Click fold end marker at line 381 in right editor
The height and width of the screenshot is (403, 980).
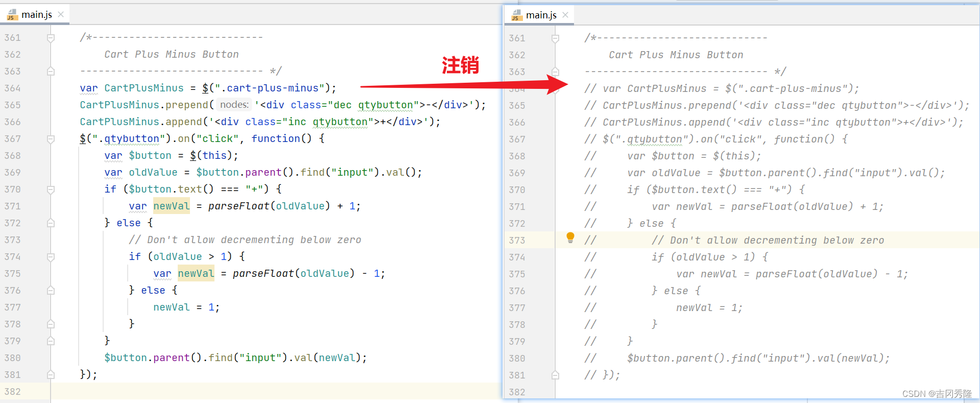click(x=555, y=375)
